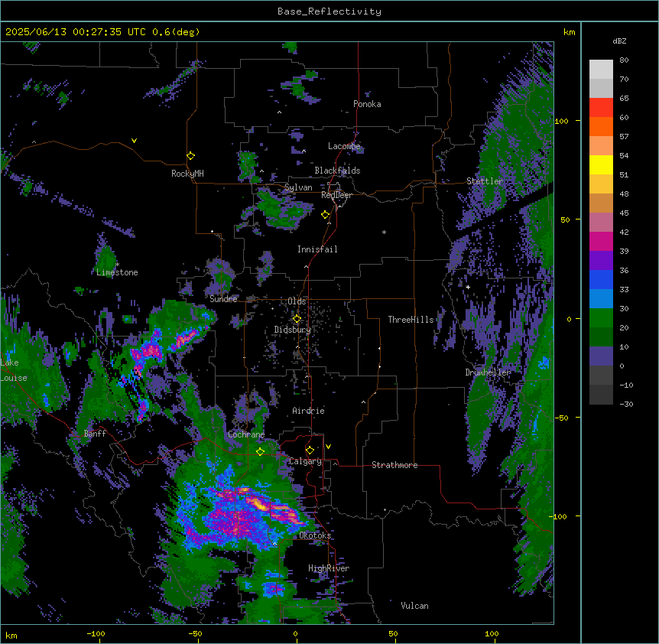Viewport: 659px width, 644px height.
Task: Click the dBZ legend heading
Action: pos(619,41)
